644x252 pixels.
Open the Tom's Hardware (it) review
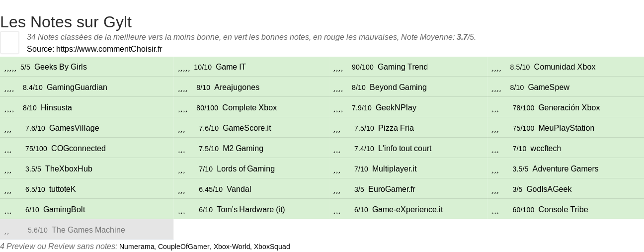click(x=251, y=209)
